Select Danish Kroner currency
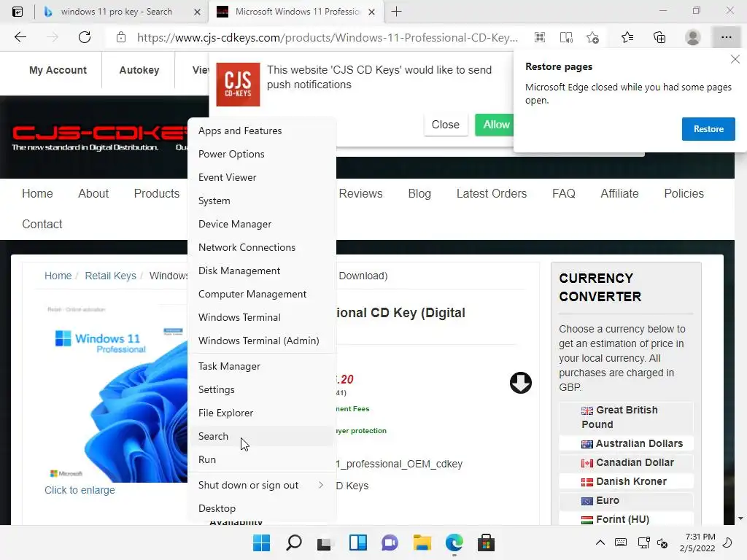The image size is (747, 560). pos(626,481)
